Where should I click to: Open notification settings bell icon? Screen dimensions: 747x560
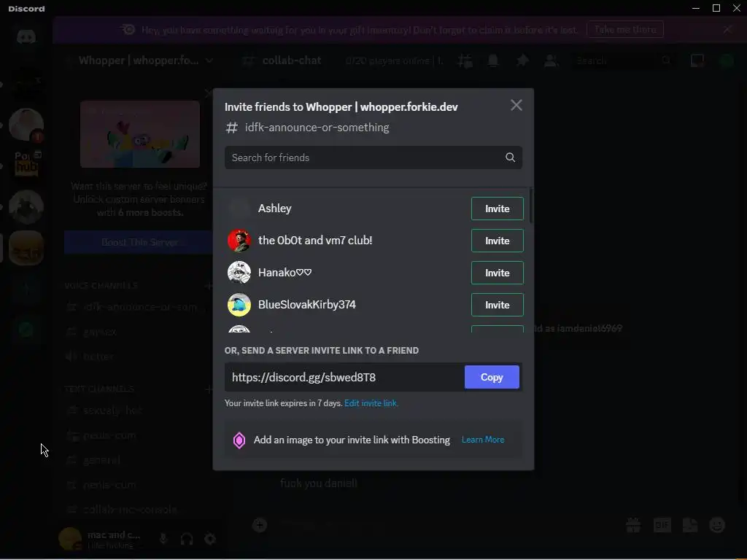point(493,61)
